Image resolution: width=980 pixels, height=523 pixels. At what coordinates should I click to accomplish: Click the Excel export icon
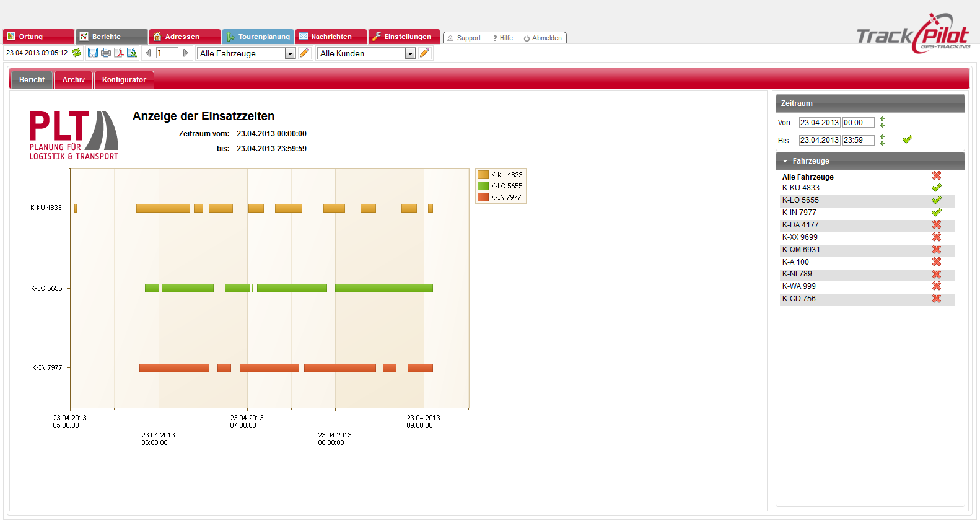(132, 53)
